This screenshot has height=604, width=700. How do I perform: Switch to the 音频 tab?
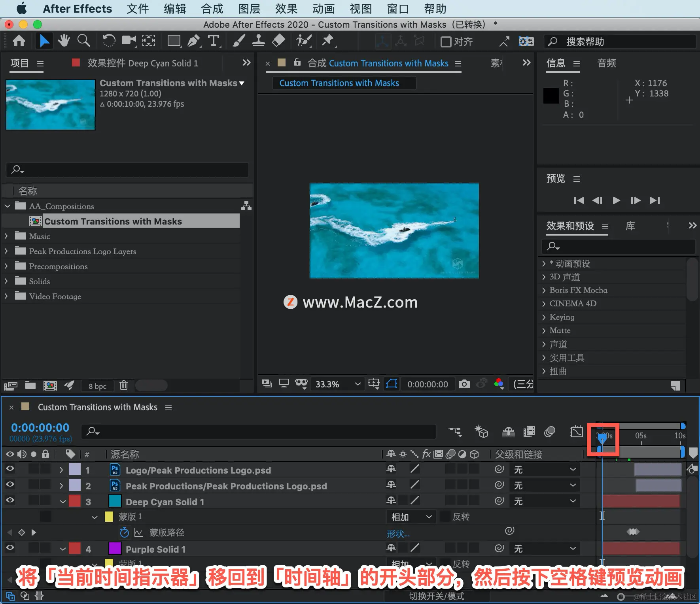[x=607, y=63]
